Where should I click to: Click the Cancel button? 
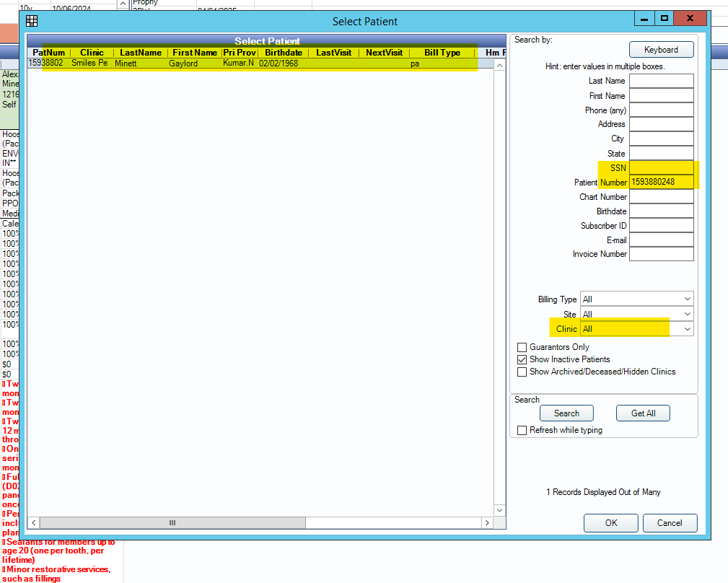670,523
